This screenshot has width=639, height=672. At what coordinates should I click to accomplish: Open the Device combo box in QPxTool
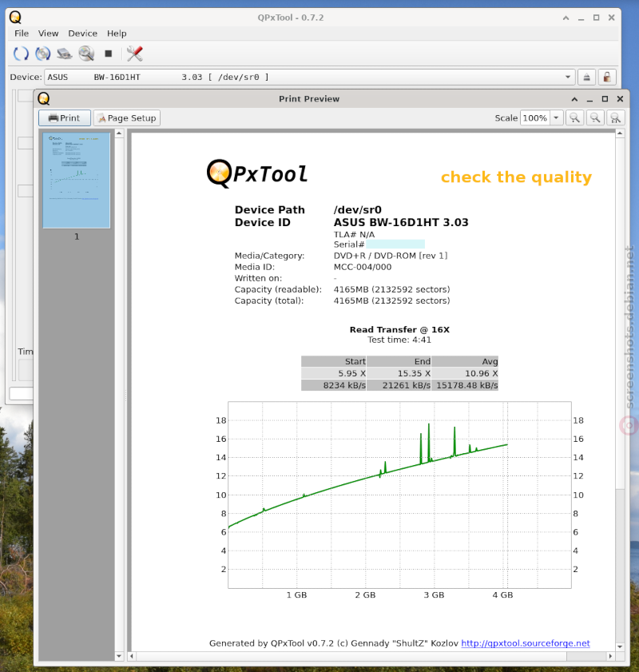[309, 78]
